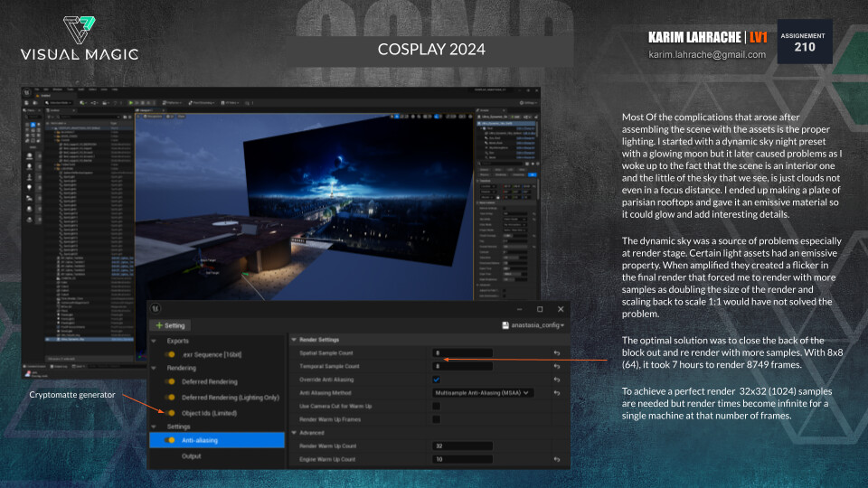Reset Override Anti Aliasing to default
This screenshot has height=488, width=868.
click(557, 380)
